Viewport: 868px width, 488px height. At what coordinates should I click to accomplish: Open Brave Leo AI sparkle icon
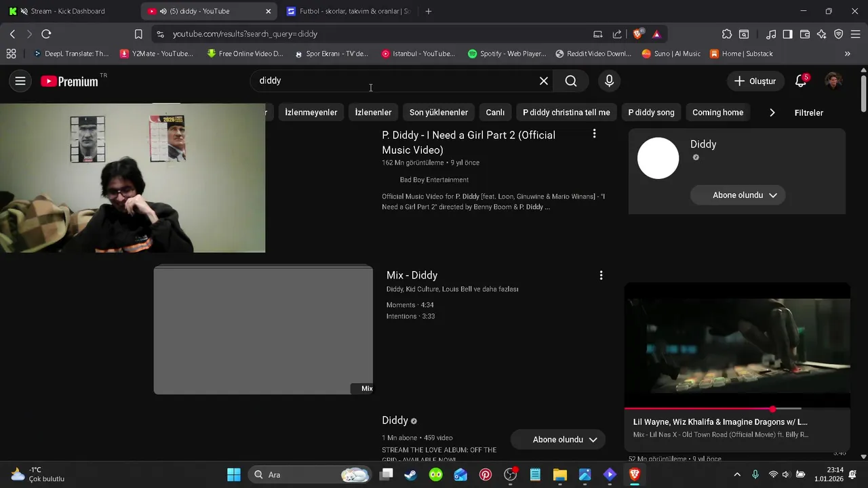tap(822, 34)
